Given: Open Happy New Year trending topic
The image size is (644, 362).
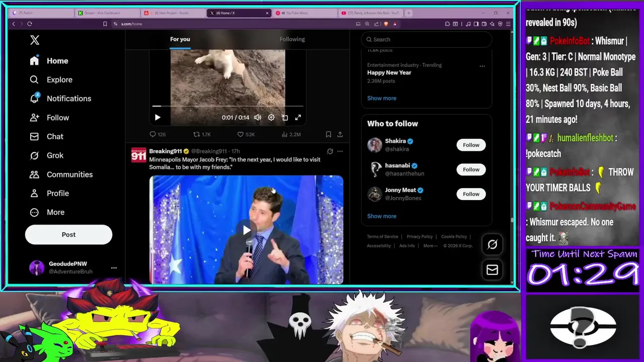Looking at the screenshot, I should tap(389, 72).
